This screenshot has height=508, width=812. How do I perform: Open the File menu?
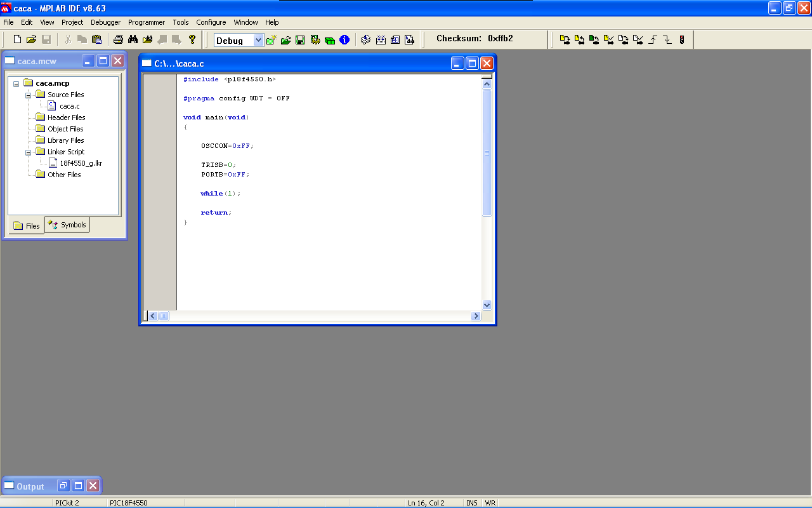coord(8,22)
